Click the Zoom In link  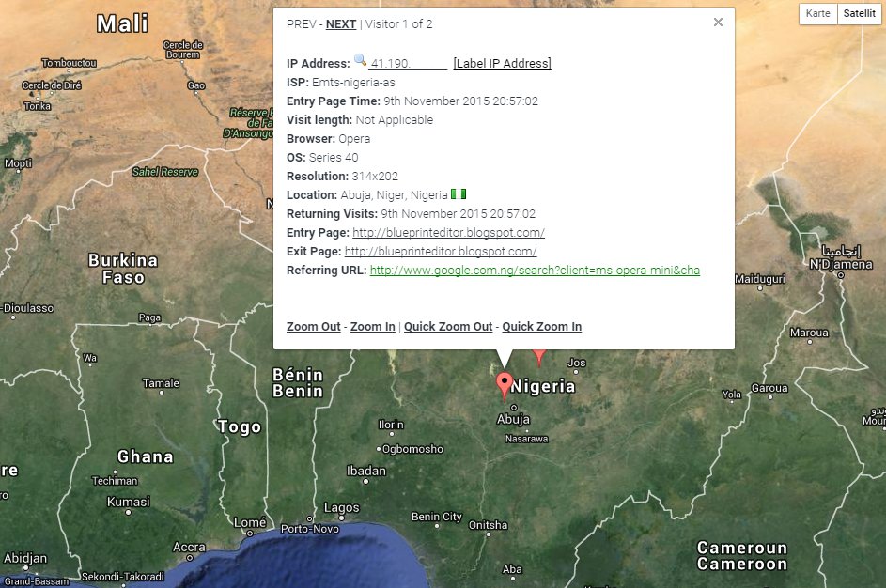(x=372, y=327)
